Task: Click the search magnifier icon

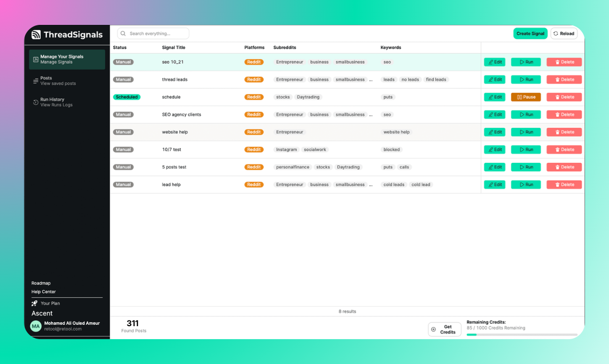Action: [x=123, y=34]
